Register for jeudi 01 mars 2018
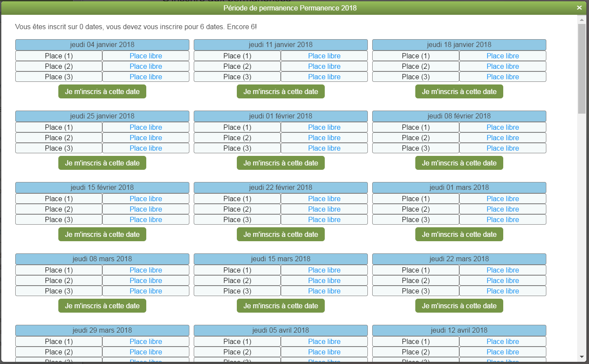Viewport: 589px width, 364px height. pyautogui.click(x=459, y=234)
